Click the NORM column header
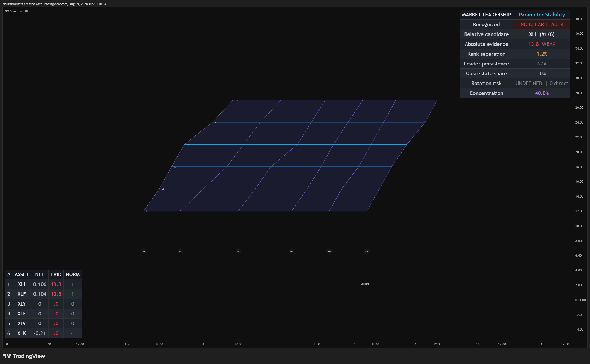This screenshot has height=364, width=590. 72,274
